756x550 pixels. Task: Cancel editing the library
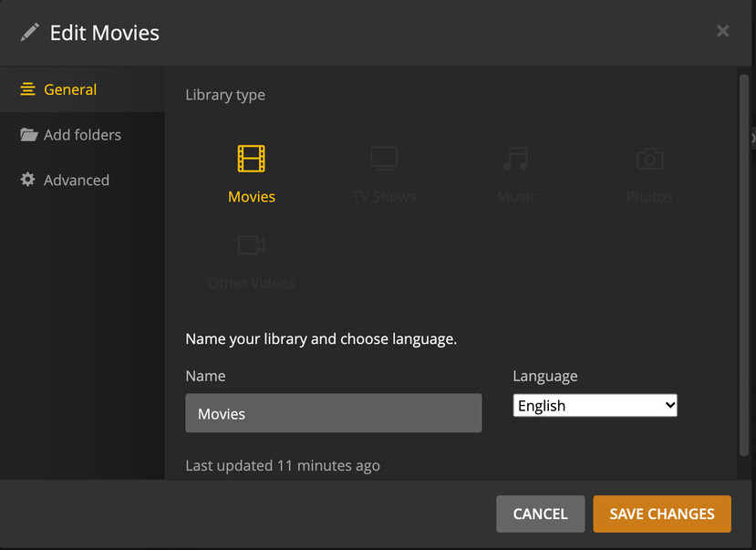(x=540, y=514)
